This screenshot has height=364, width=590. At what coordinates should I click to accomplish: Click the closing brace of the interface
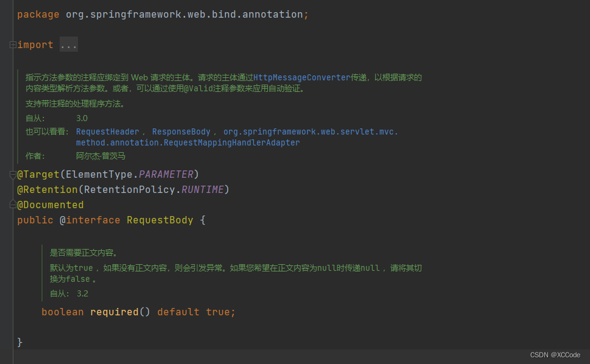(20, 342)
